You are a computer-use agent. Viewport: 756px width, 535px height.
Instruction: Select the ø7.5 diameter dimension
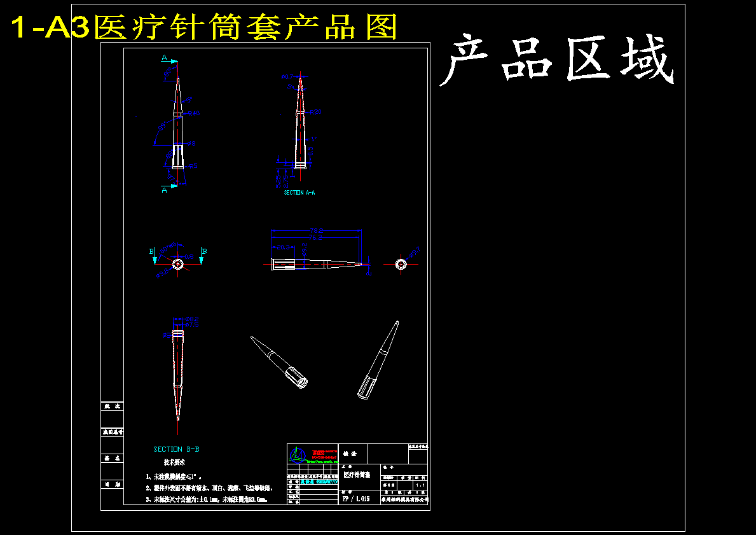pyautogui.click(x=193, y=324)
